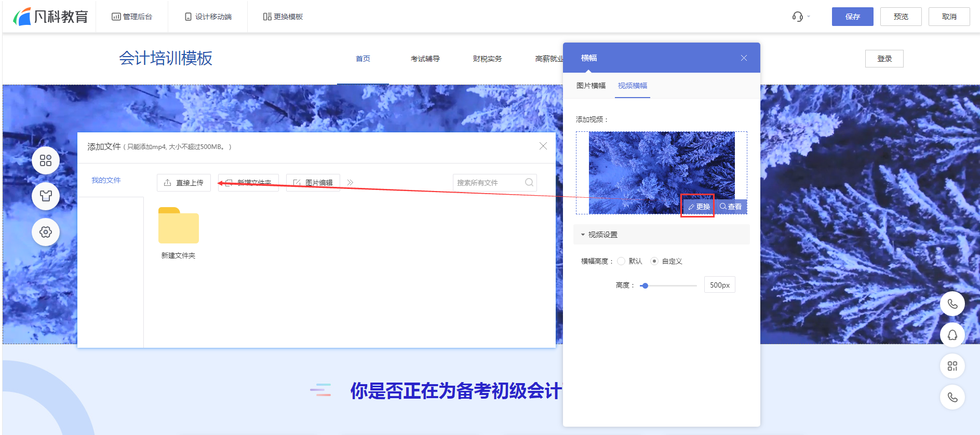980x435 pixels.
Task: Open the settings gear in left sidebar
Action: pyautogui.click(x=46, y=232)
